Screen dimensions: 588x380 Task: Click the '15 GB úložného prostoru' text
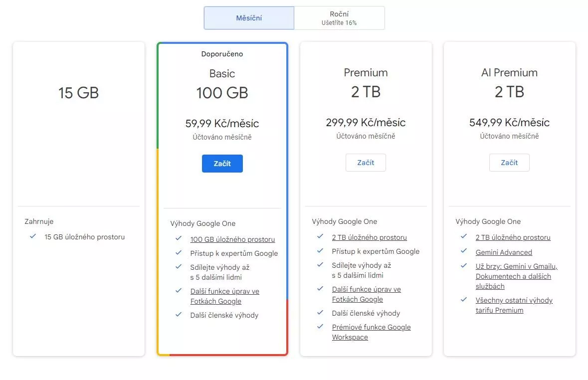pyautogui.click(x=85, y=237)
